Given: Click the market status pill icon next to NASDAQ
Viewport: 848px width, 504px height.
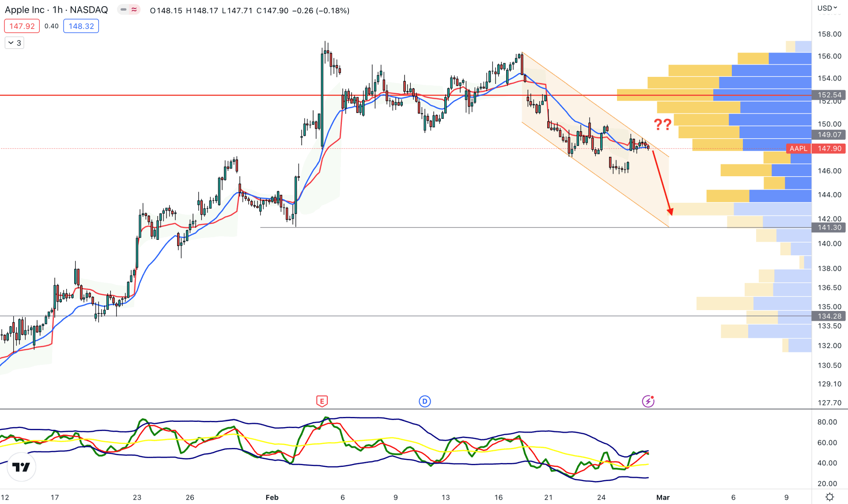Looking at the screenshot, I should pyautogui.click(x=129, y=10).
